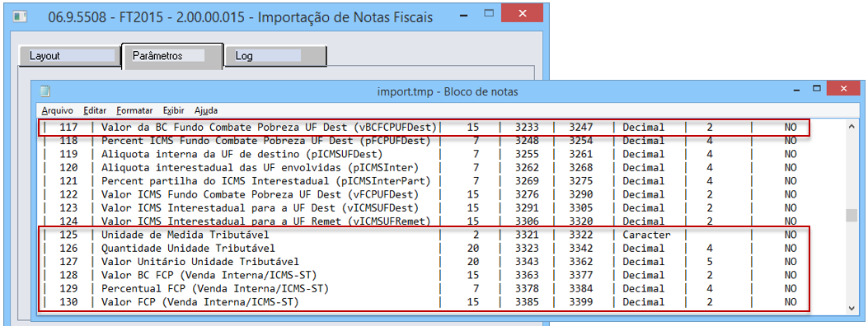Click the start position 3321
The image size is (868, 326).
click(528, 235)
